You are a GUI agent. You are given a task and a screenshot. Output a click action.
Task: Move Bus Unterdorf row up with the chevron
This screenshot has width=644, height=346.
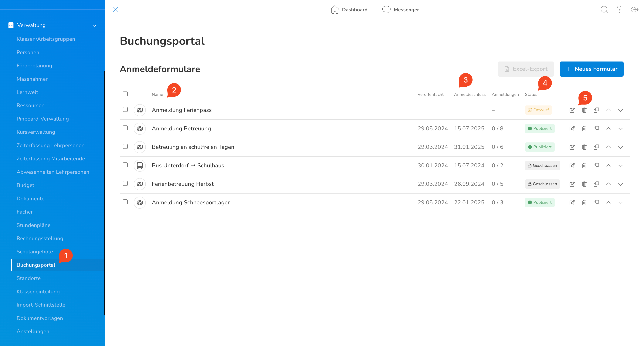click(608, 165)
